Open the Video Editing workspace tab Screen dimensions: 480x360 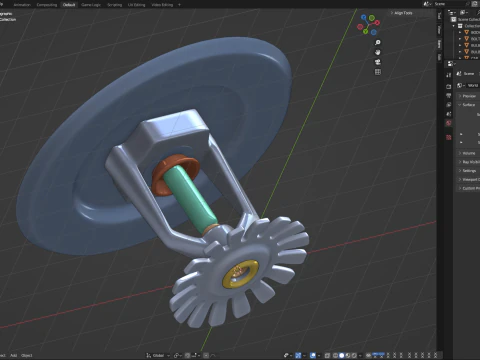click(x=162, y=5)
